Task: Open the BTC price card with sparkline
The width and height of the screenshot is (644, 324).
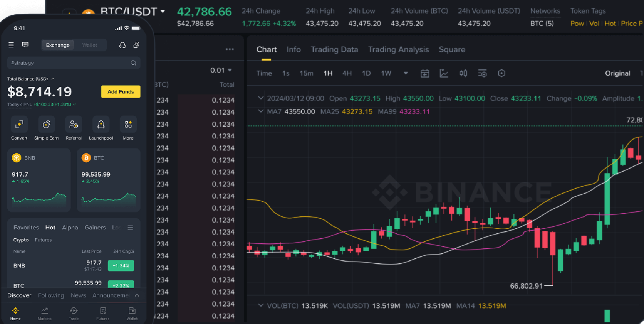Action: [109, 180]
